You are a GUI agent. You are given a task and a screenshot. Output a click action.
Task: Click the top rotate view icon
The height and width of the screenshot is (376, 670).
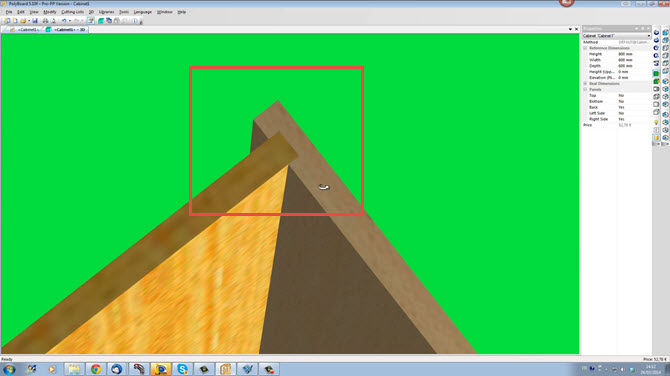point(656,32)
